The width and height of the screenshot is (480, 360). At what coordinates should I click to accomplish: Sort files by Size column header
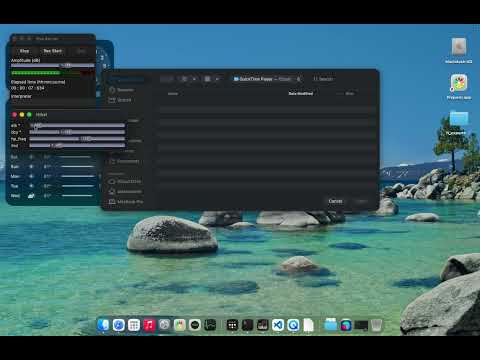click(349, 94)
